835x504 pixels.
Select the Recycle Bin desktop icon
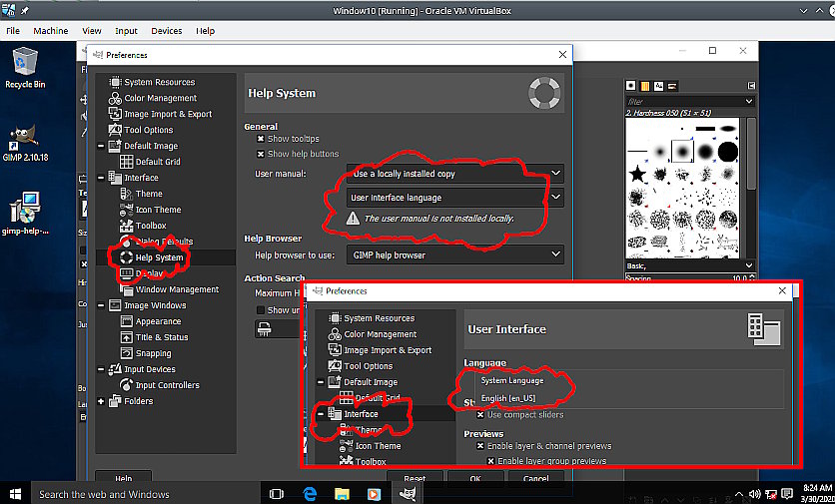[25, 68]
